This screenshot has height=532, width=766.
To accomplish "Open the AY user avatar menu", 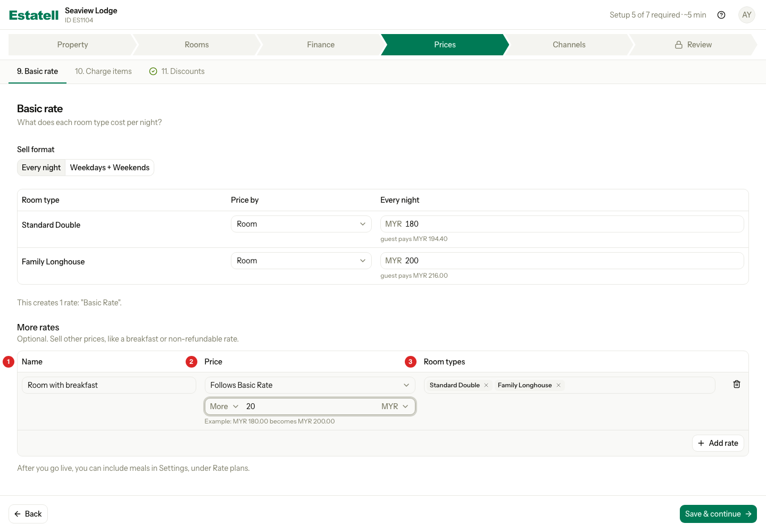I will coord(747,15).
